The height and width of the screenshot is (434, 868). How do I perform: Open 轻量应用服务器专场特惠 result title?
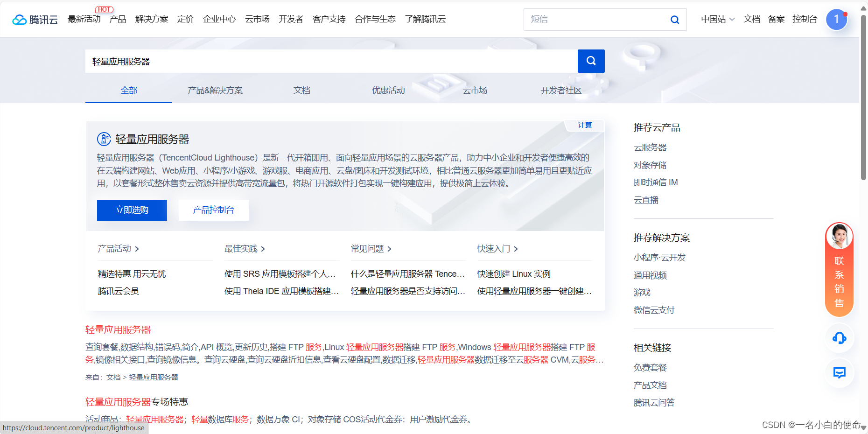[137, 402]
